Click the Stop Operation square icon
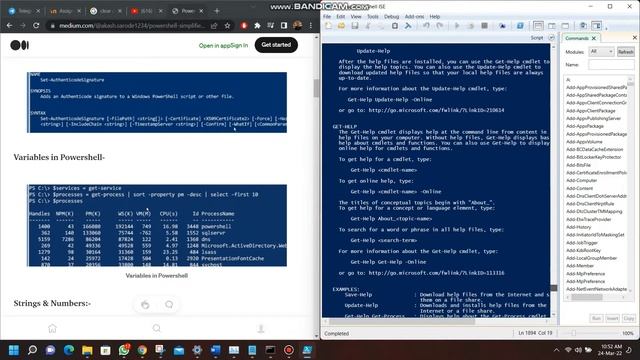Image resolution: width=640 pixels, height=360 pixels. point(484,26)
